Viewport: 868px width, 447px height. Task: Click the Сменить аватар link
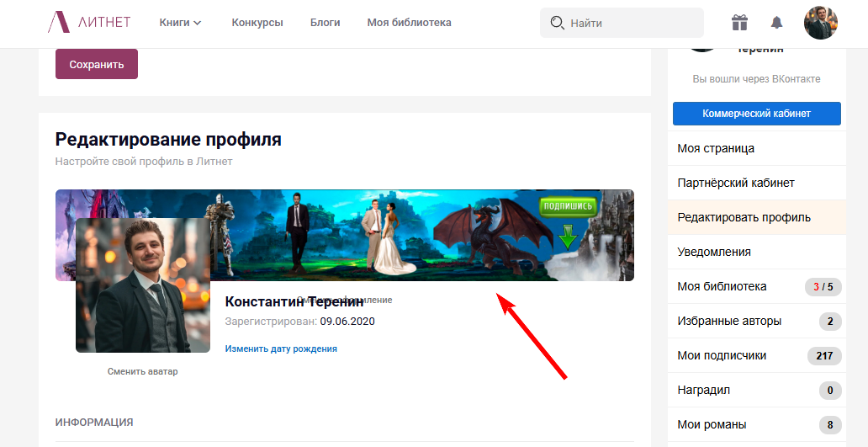click(143, 372)
